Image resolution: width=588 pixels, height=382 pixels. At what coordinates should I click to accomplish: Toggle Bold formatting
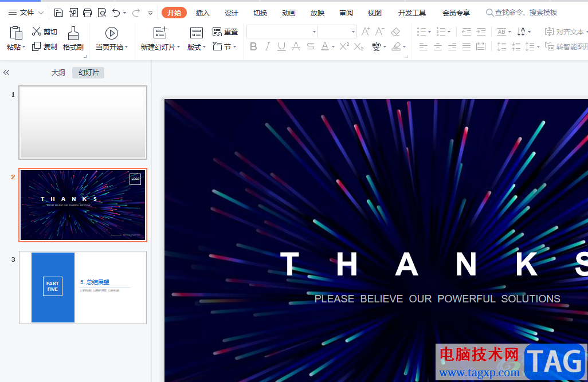[x=253, y=46]
